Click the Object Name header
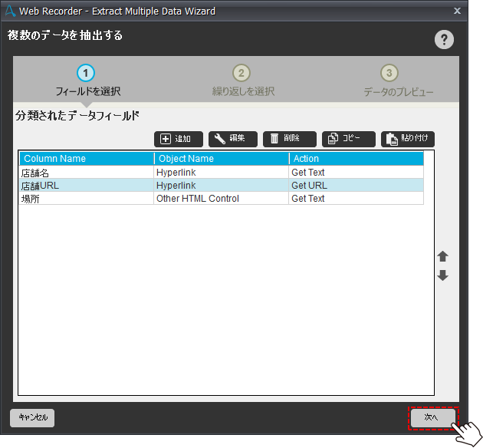Viewport: 483px width, 448px height. pos(222,159)
